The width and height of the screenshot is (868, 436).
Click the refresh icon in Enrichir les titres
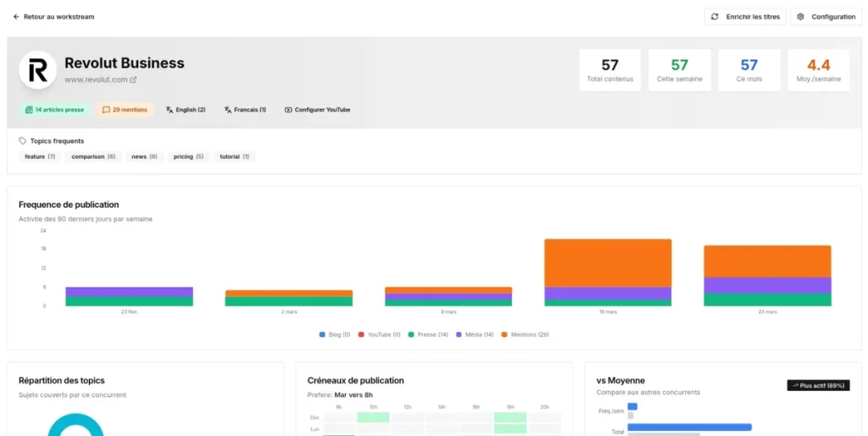[715, 17]
